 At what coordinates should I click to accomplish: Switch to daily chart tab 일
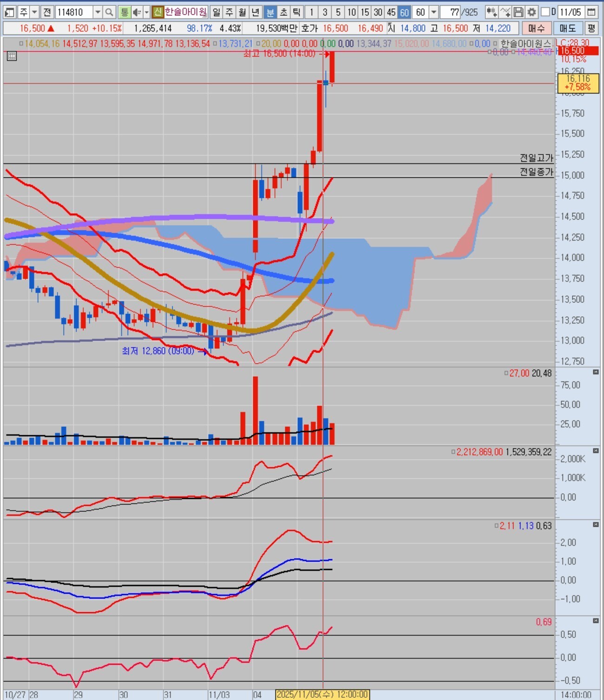click(217, 12)
